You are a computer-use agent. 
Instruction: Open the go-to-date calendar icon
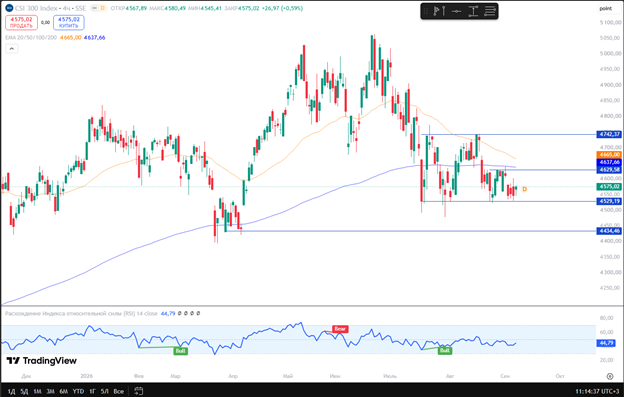pyautogui.click(x=138, y=391)
